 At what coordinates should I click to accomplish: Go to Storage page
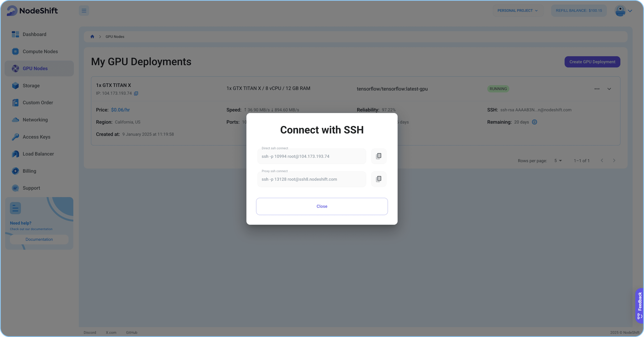(31, 86)
